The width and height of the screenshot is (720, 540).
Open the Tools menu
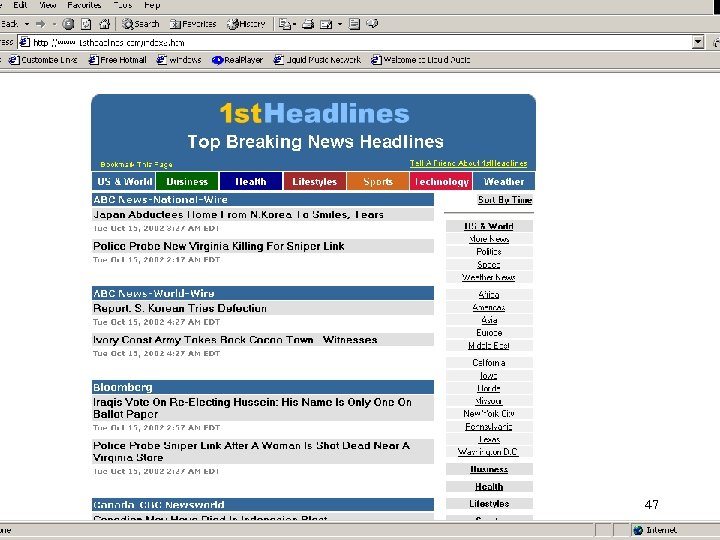pyautogui.click(x=123, y=5)
